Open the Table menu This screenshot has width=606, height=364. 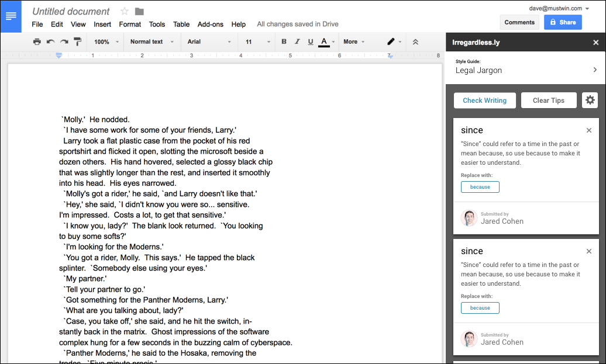(x=181, y=25)
